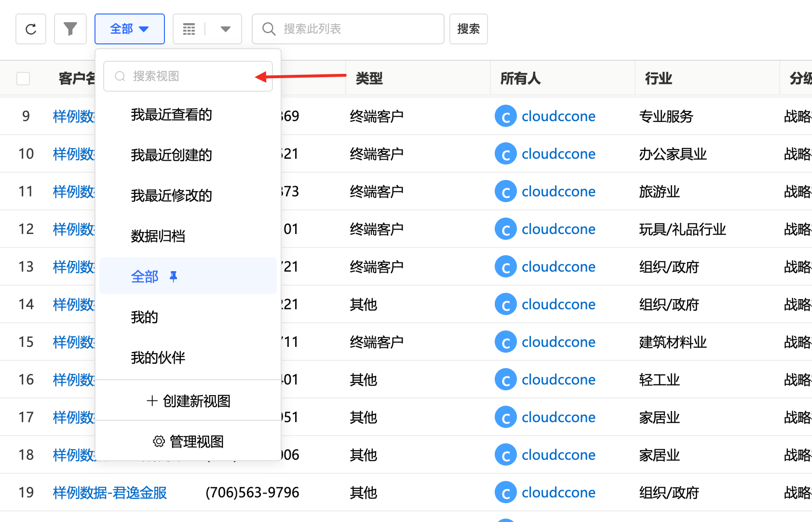
Task: Select the 我最近查看的 view
Action: point(171,115)
